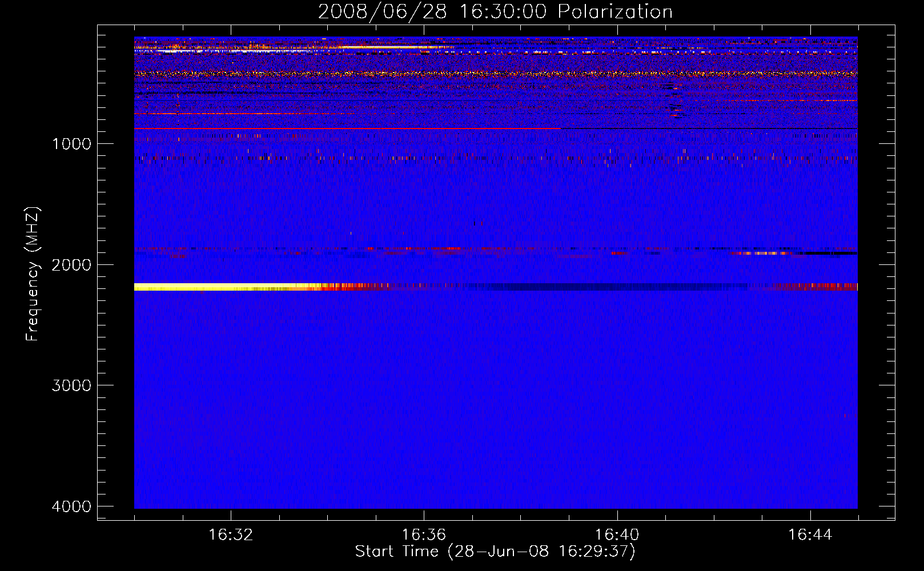Select the 4000 frequency tick label
The height and width of the screenshot is (571, 924).
71,506
